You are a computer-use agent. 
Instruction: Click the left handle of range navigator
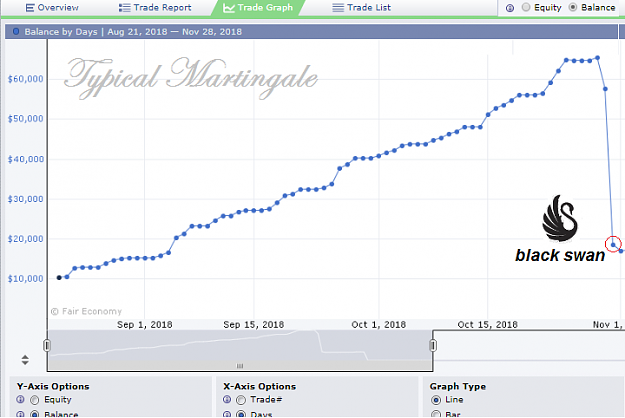(x=47, y=345)
